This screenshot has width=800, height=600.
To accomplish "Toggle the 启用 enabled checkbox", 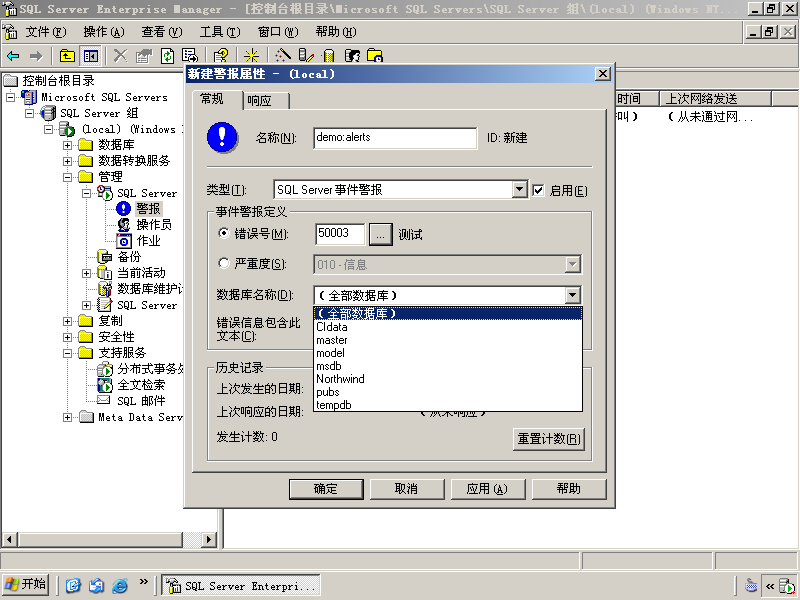I will coord(538,190).
